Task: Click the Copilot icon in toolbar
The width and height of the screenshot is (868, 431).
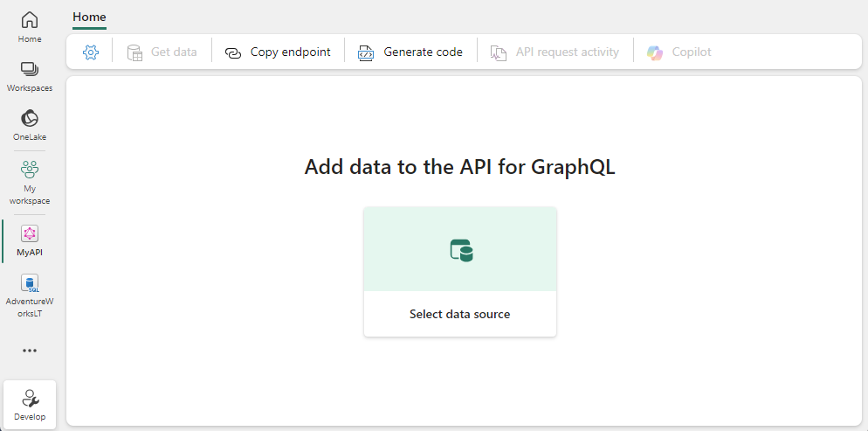Action: pos(655,52)
